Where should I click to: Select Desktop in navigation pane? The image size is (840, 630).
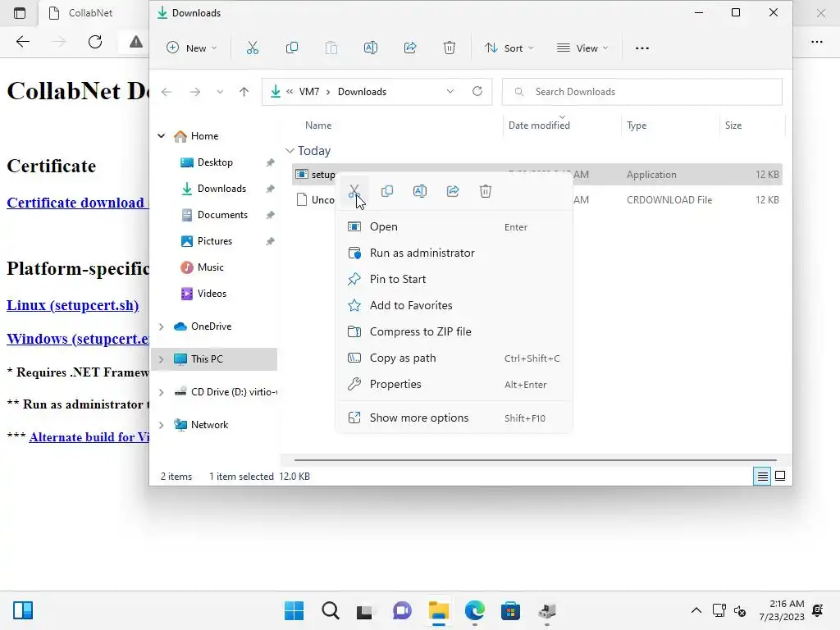(x=215, y=162)
